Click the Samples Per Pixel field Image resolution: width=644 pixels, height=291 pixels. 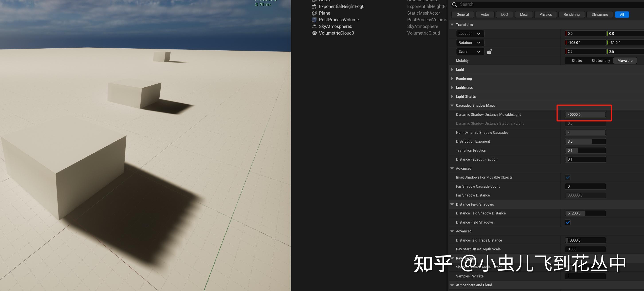[585, 276]
